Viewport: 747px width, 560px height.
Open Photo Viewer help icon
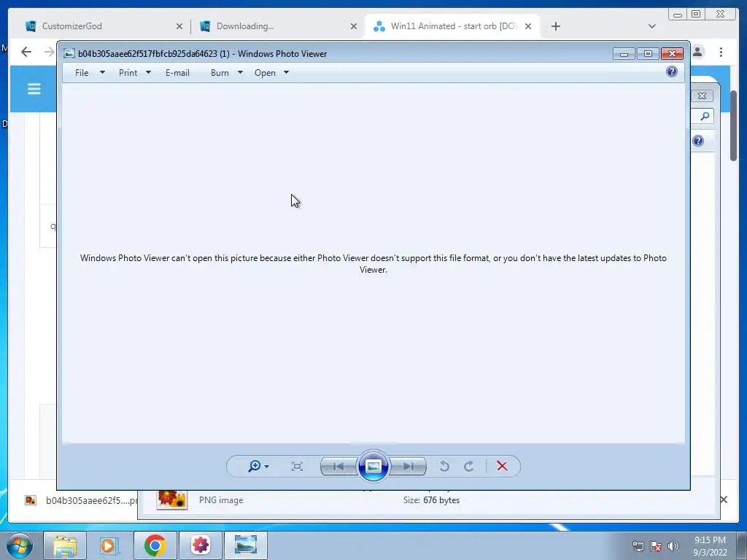pos(672,72)
